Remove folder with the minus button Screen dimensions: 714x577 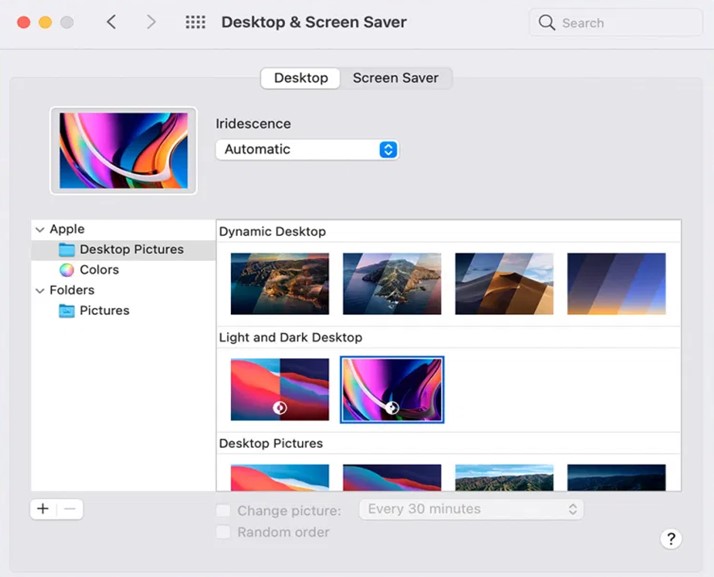[70, 509]
